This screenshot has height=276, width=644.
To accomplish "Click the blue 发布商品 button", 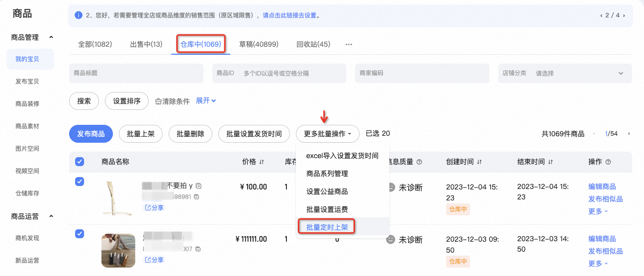I will click(x=91, y=134).
